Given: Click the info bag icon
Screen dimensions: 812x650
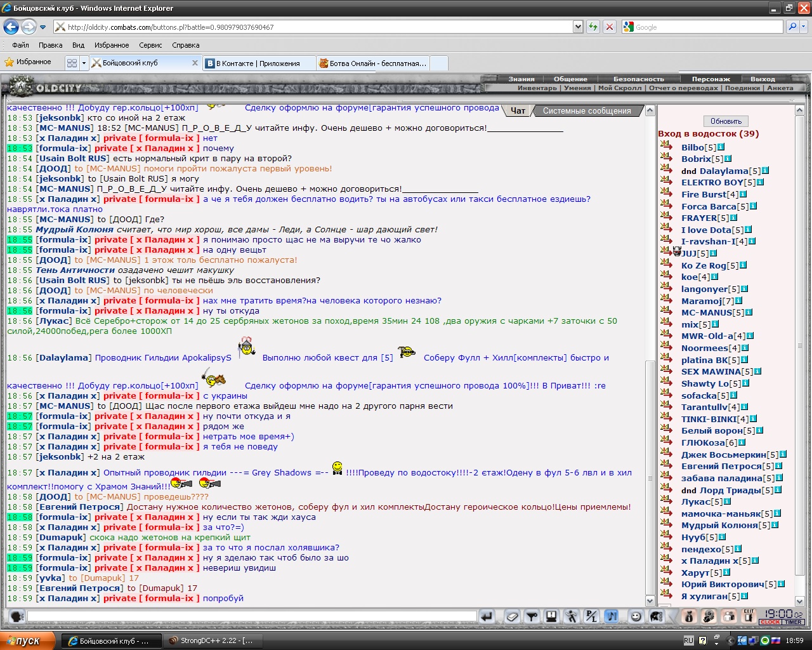Looking at the screenshot, I should click(x=689, y=616).
